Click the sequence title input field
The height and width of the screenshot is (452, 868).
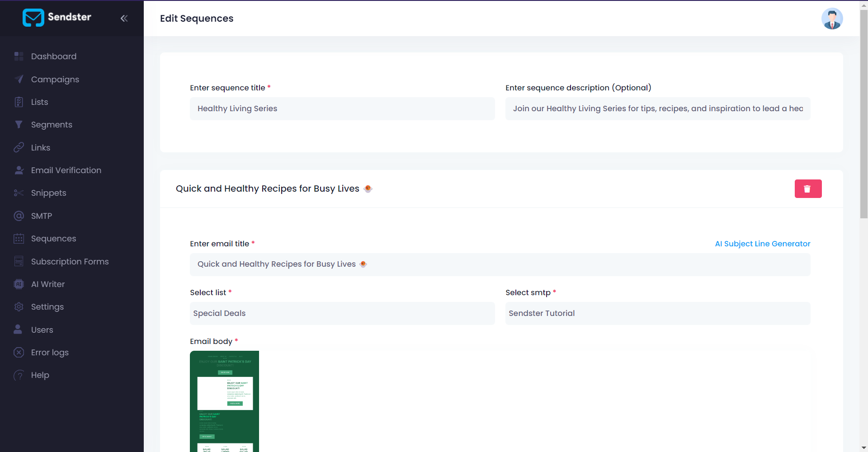342,108
